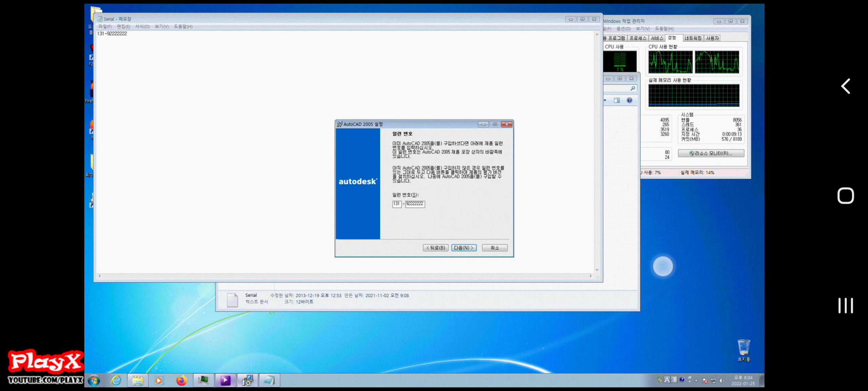
Task: Open the 파일(F) menu in Notepad
Action: (x=105, y=26)
